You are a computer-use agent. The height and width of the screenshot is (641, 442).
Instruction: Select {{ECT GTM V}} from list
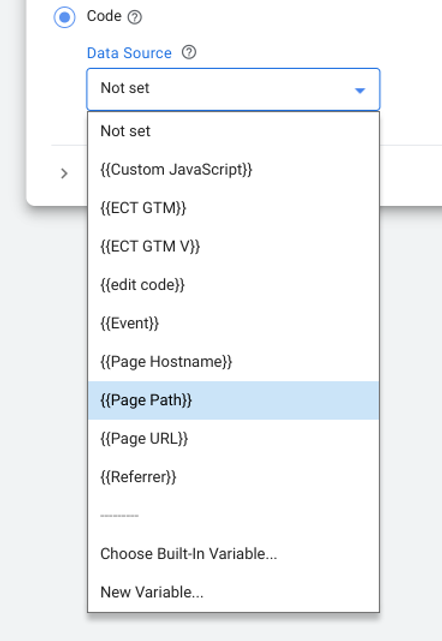[233, 247]
